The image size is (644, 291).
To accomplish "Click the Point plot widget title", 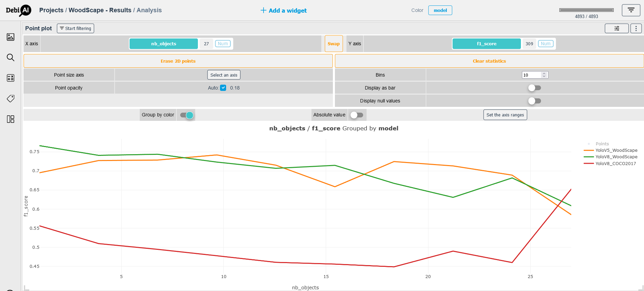I will (38, 28).
